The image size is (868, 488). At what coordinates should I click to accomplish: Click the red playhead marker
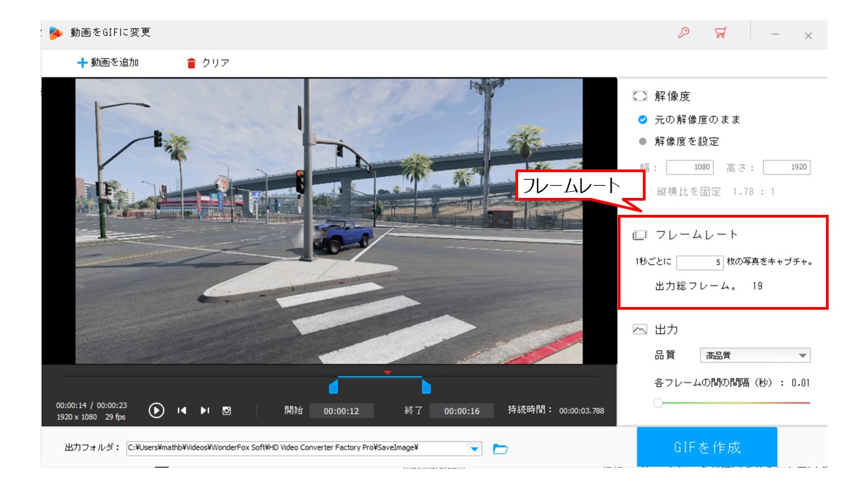coord(387,372)
